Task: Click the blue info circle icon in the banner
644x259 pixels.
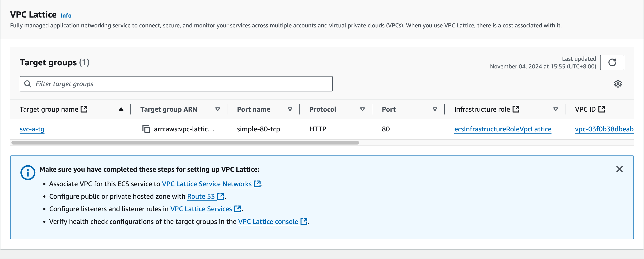Action: pos(27,173)
